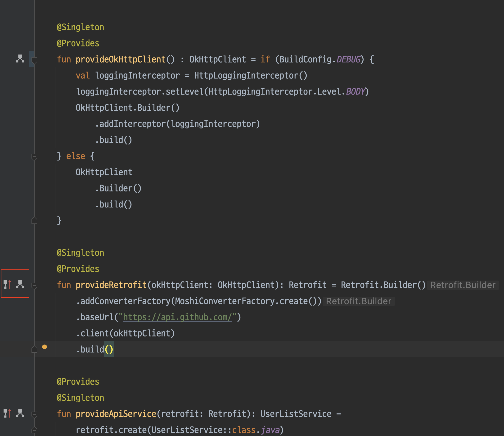504x436 pixels.
Task: Click the purple DEBUG constant
Action: click(x=348, y=59)
